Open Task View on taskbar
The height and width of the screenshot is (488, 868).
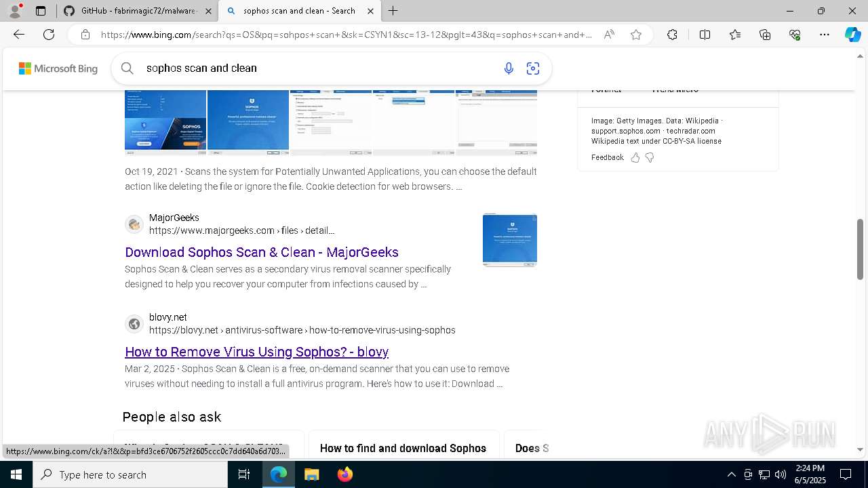click(x=244, y=474)
